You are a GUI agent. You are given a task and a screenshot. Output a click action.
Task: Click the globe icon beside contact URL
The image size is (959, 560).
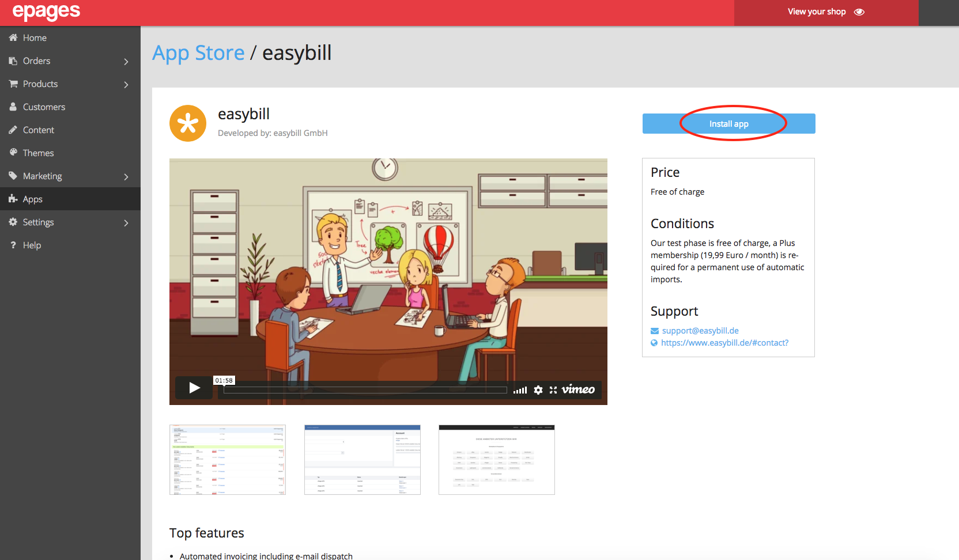pos(654,343)
